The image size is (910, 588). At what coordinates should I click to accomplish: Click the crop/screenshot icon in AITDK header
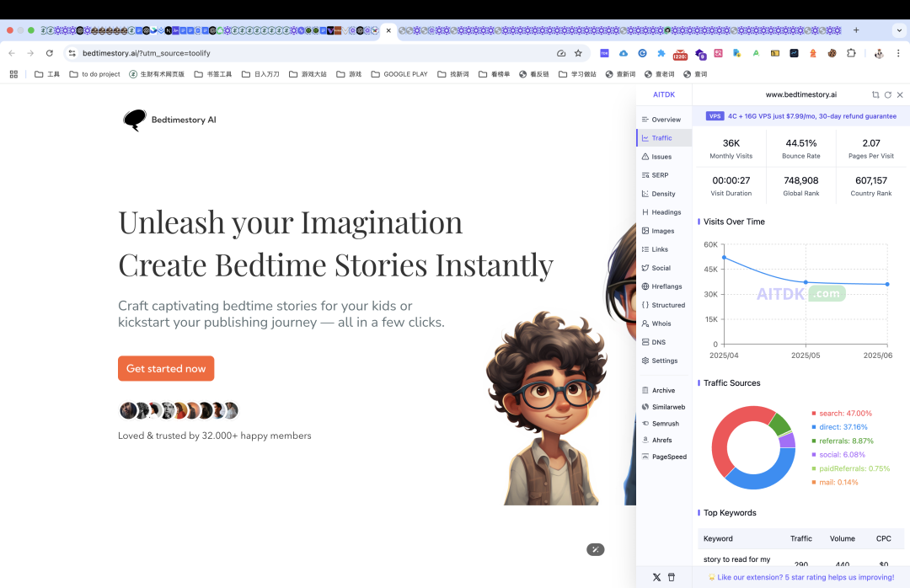[x=875, y=94]
